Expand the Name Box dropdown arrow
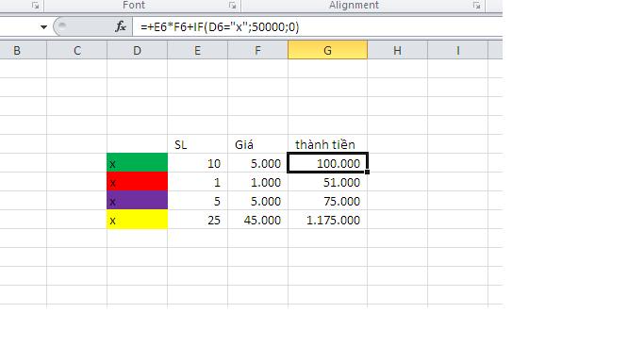The height and width of the screenshot is (362, 644). click(43, 27)
